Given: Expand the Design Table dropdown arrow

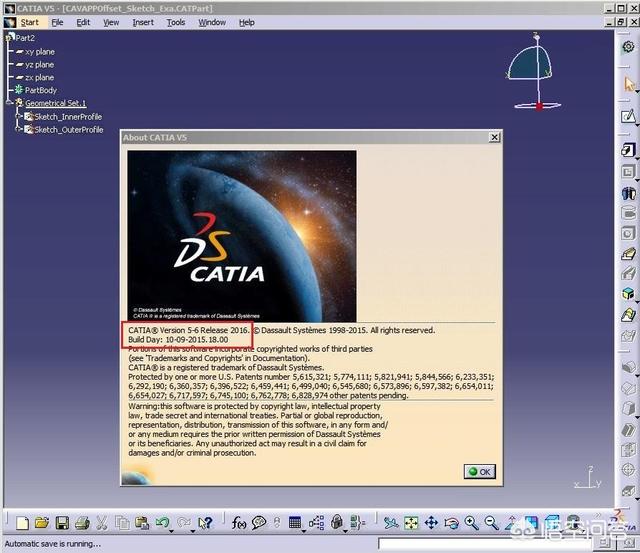Looking at the screenshot, I should click(304, 531).
